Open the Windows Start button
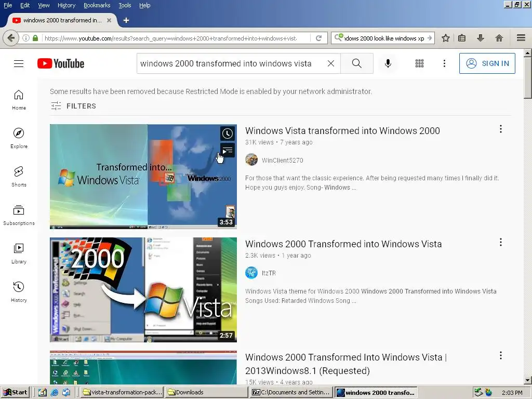The height and width of the screenshot is (399, 532). [15, 392]
